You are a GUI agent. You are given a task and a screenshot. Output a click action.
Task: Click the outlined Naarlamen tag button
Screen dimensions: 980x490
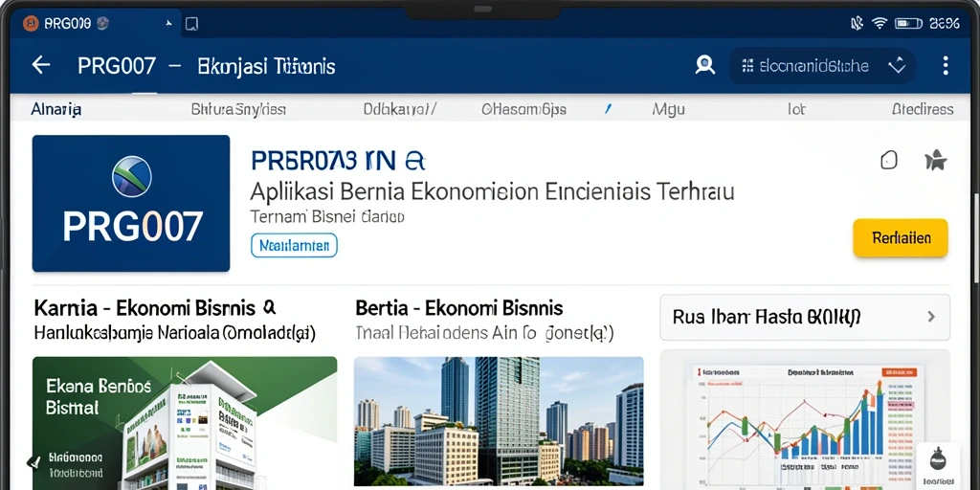pos(294,246)
